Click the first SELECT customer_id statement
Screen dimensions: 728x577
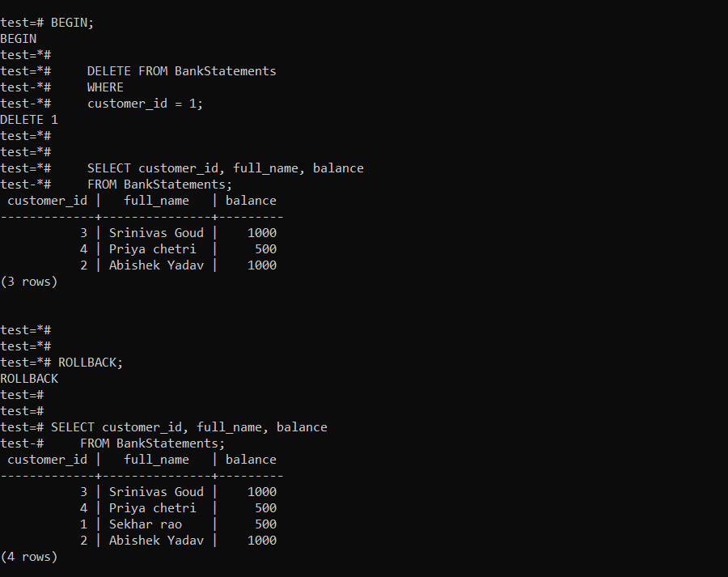[x=225, y=168]
